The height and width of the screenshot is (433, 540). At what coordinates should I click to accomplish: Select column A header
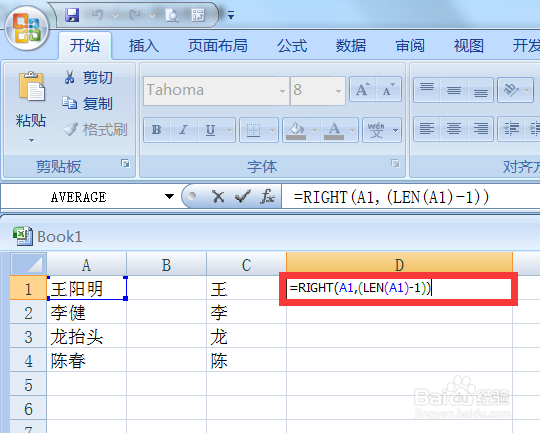pos(86,265)
